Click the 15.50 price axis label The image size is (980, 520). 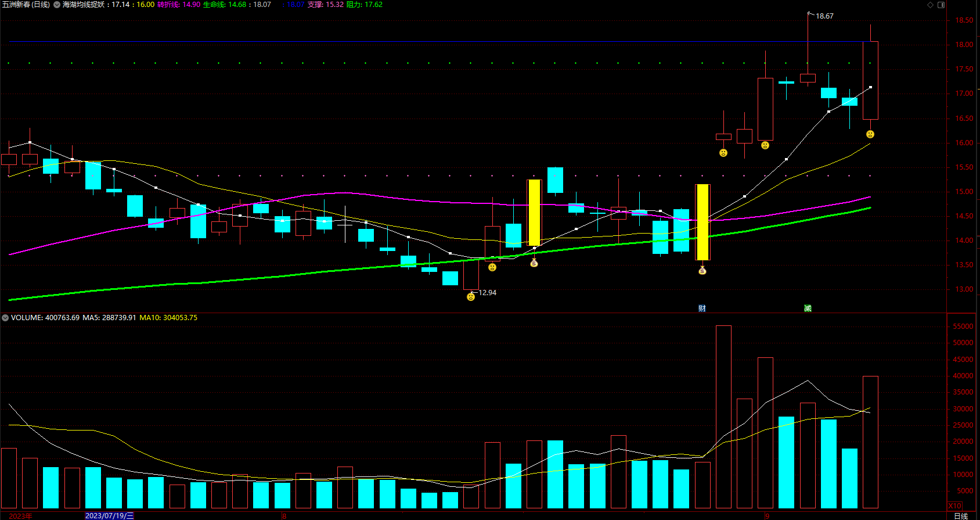click(964, 167)
